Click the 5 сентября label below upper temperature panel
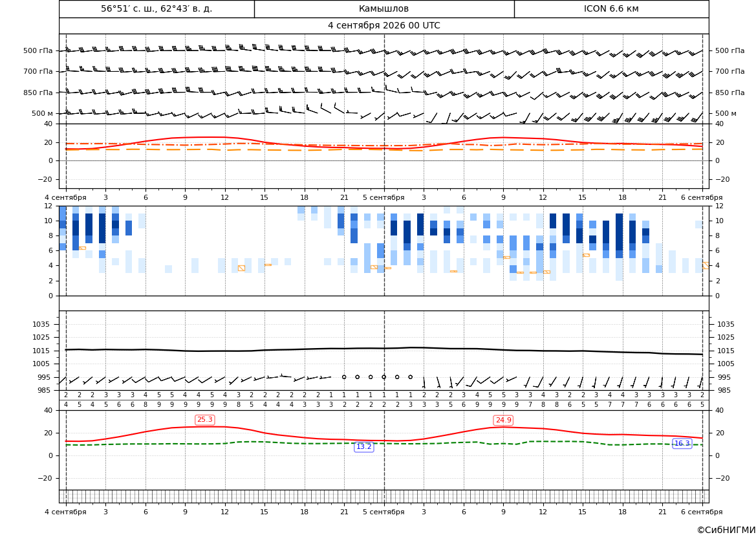The image size is (756, 535). [x=383, y=197]
